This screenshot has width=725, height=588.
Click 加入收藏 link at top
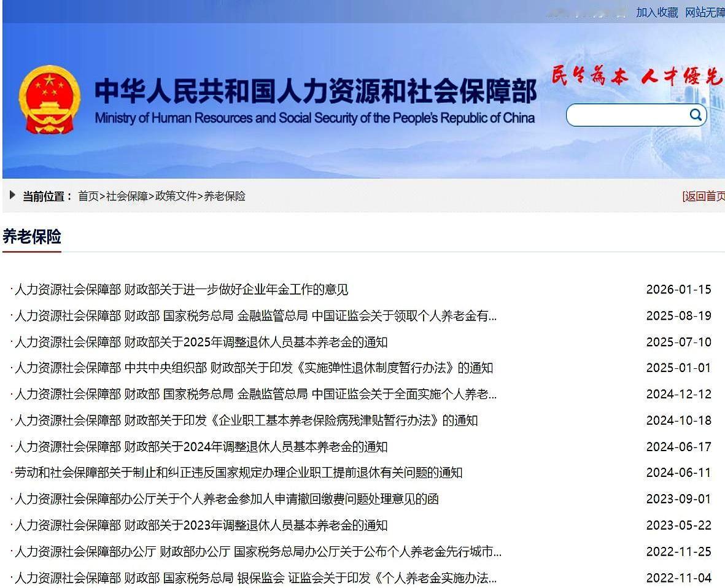(657, 12)
